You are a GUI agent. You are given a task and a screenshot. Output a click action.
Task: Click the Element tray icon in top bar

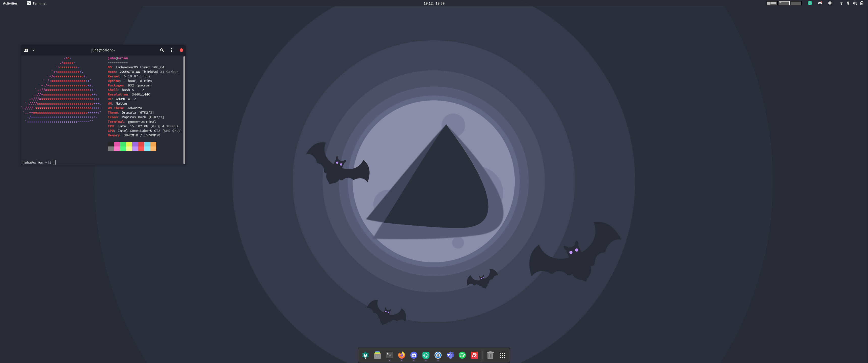(x=810, y=3)
